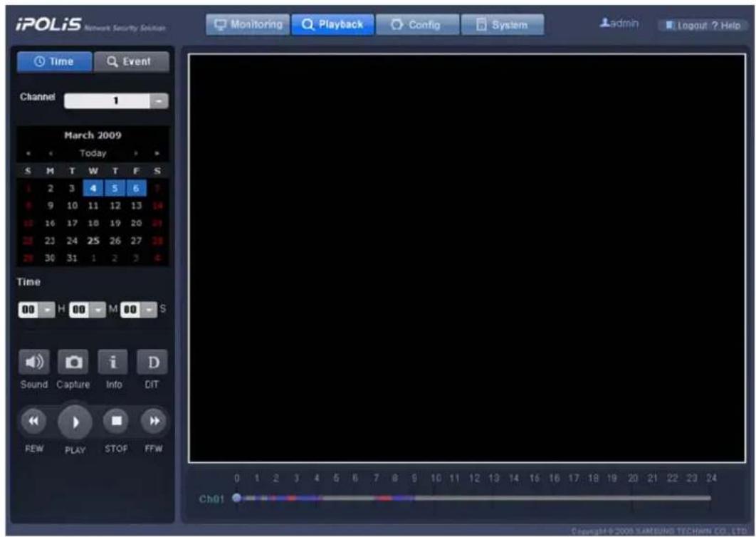The image size is (756, 537).
Task: Select the Time search tab
Action: click(54, 62)
